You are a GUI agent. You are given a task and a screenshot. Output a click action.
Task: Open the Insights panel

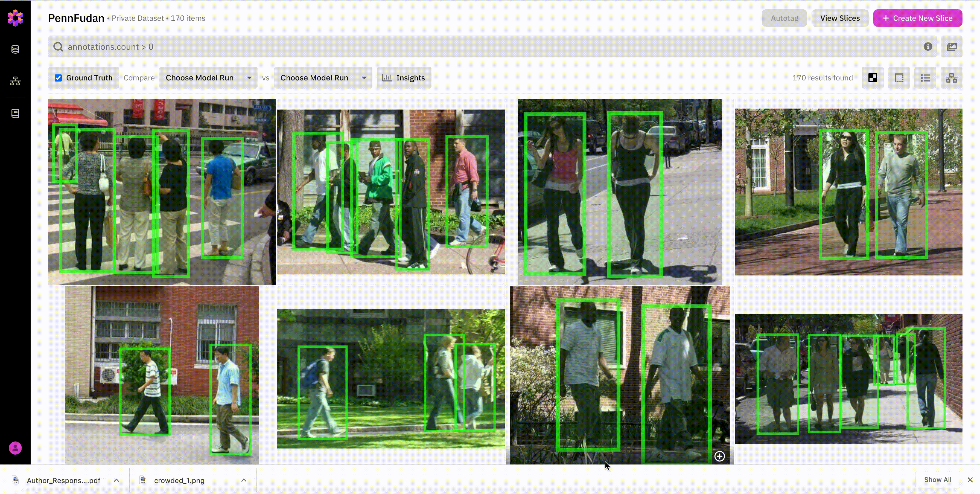click(x=404, y=78)
